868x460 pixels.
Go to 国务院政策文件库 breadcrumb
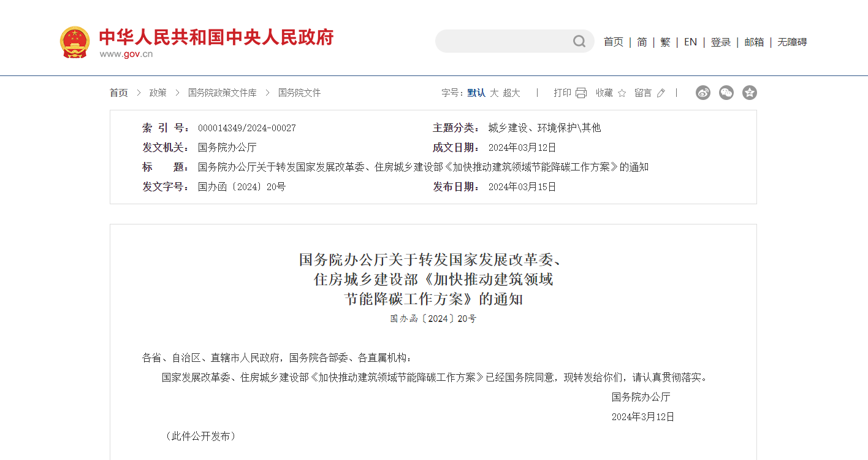click(222, 93)
